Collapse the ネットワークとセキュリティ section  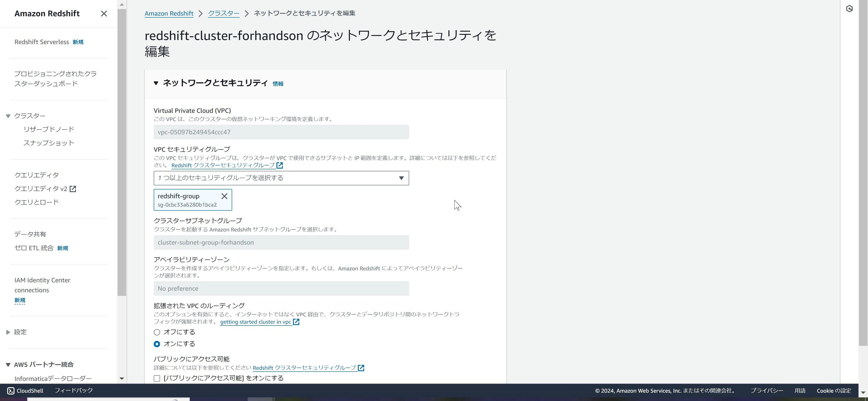click(156, 83)
